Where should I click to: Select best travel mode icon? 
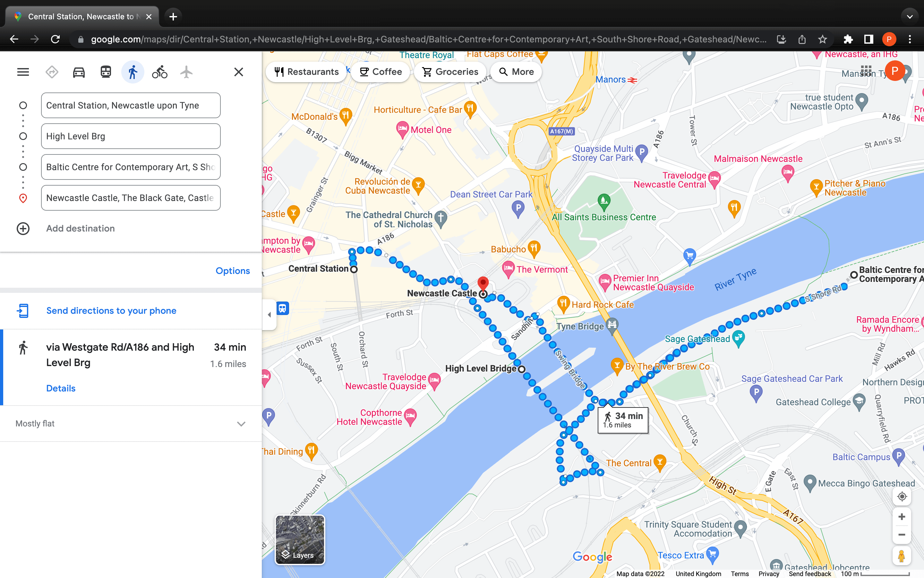52,72
